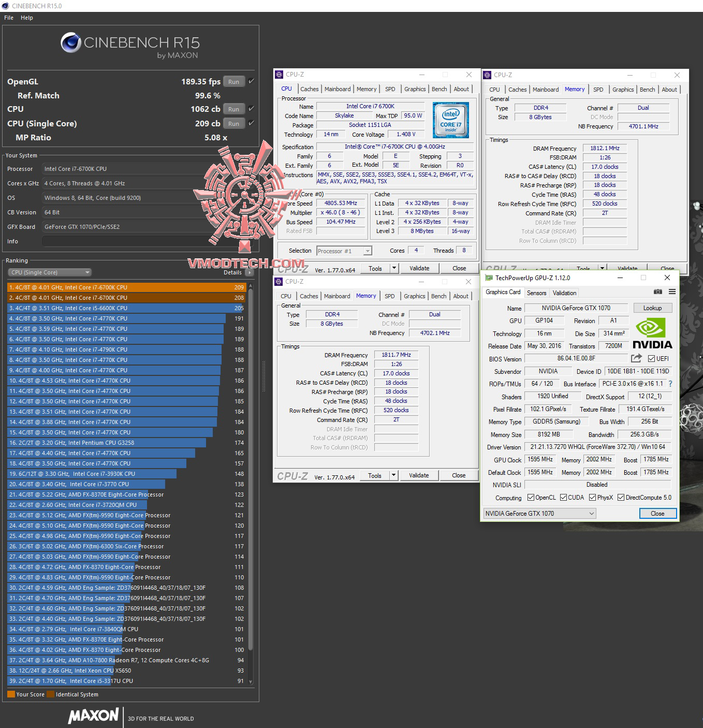Switch to the Validation tab in GPU-Z

pos(564,293)
